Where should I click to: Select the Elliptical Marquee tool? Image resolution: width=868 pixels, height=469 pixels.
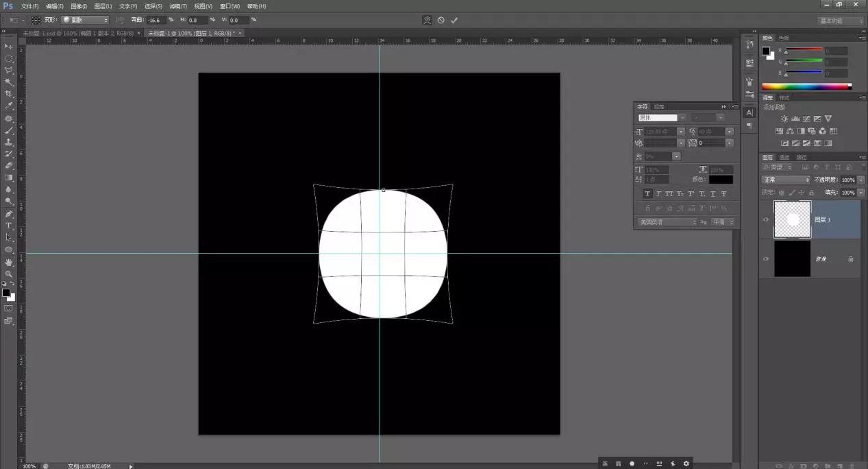tap(9, 58)
